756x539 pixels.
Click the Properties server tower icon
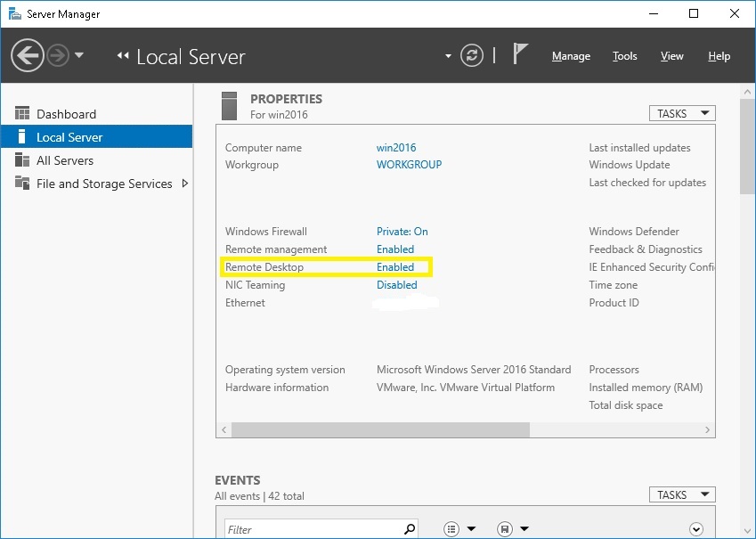(229, 106)
